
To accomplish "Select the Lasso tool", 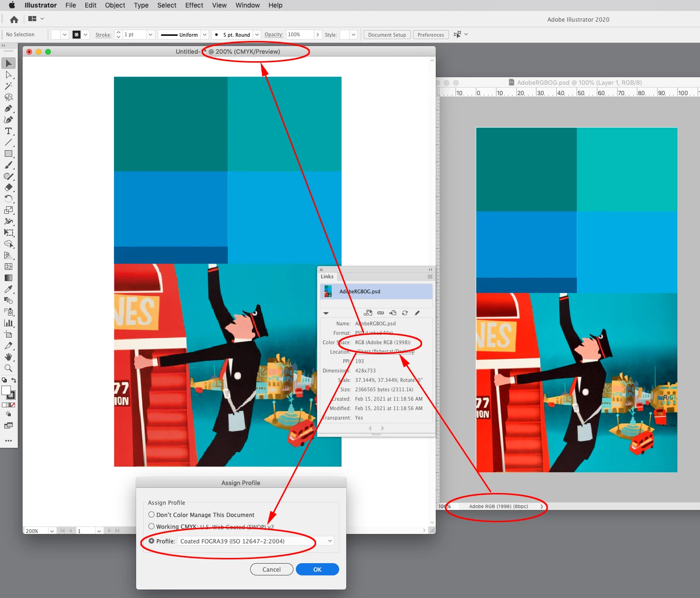I will coord(8,97).
